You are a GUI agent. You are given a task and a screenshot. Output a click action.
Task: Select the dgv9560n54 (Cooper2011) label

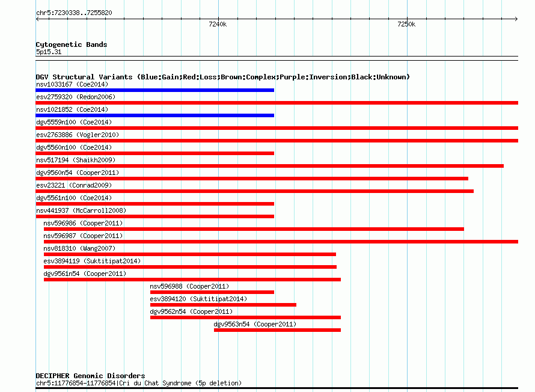[x=78, y=173]
